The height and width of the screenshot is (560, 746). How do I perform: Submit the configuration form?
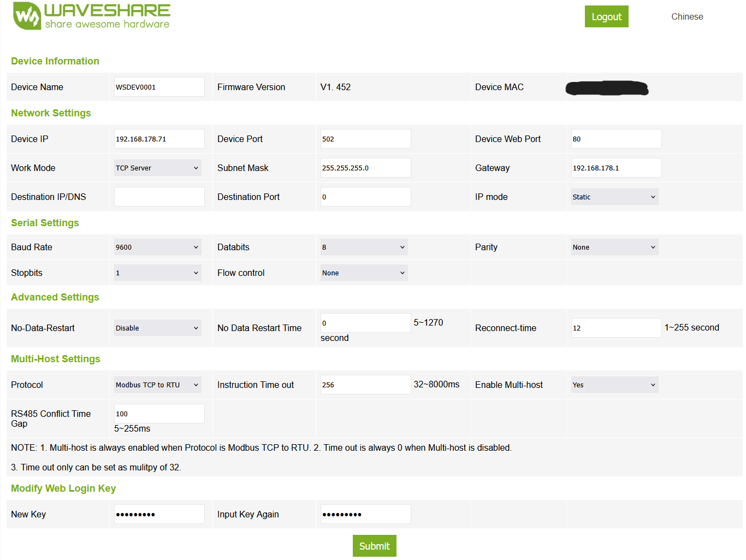(374, 546)
